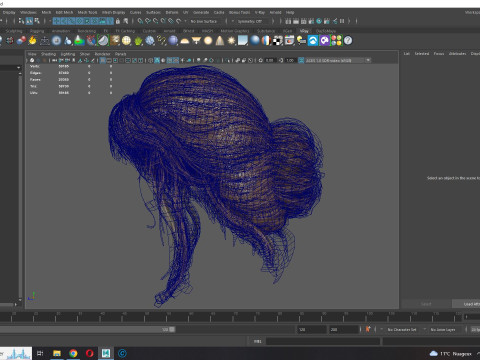Click the light bulb shelf icon

tap(301, 41)
